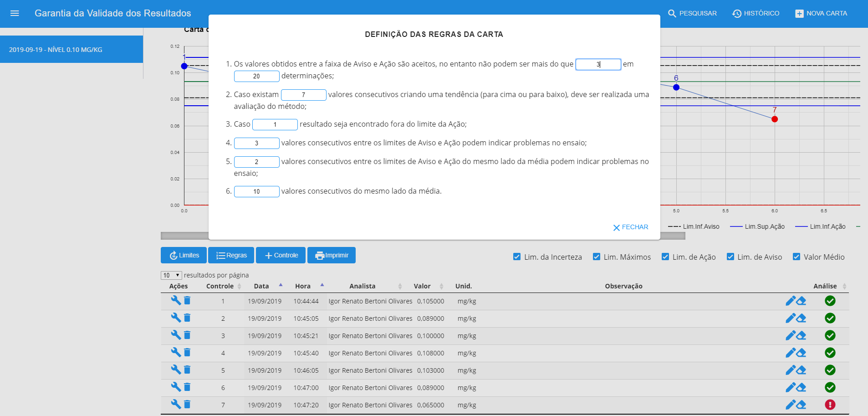
Task: Click the wrench icon for control 1
Action: pyautogui.click(x=176, y=300)
